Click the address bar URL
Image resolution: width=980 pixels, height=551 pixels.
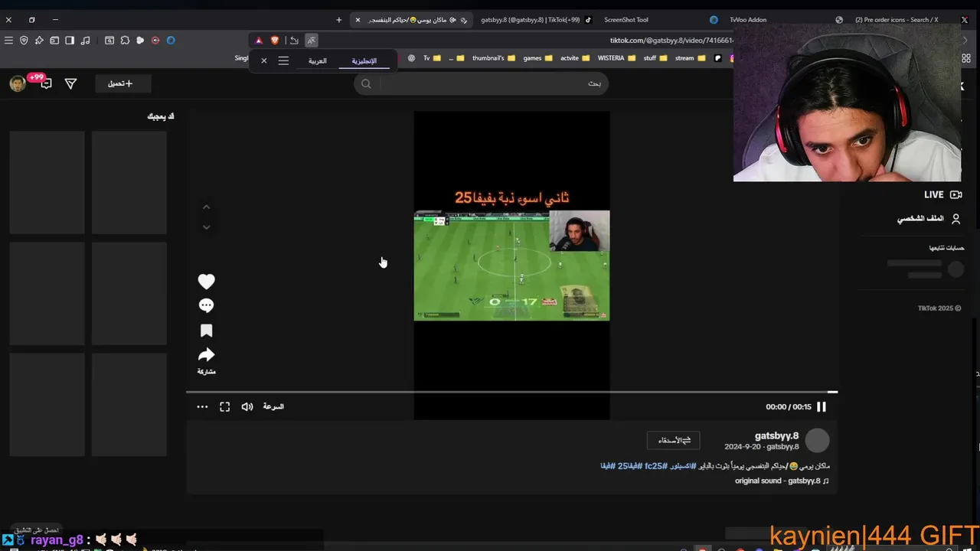tap(672, 41)
